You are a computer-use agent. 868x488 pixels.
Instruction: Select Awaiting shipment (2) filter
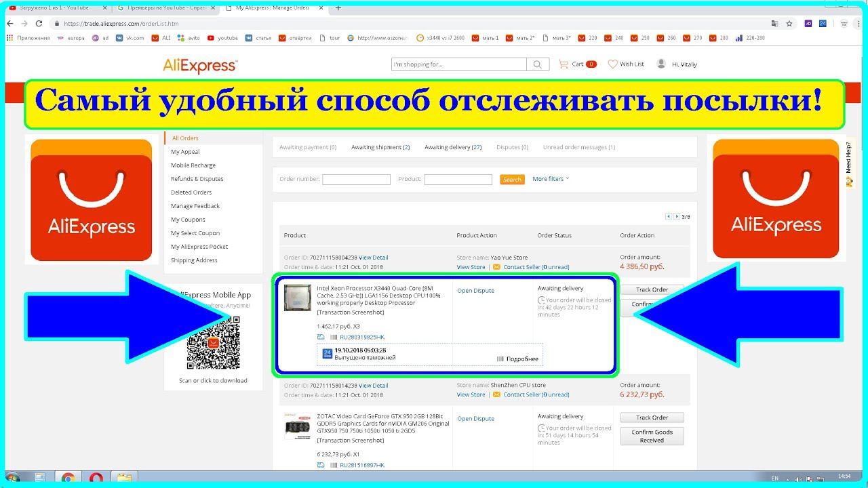[x=380, y=147]
